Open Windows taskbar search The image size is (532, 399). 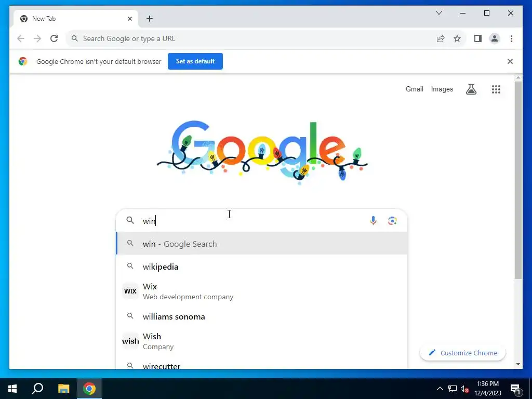(x=37, y=389)
